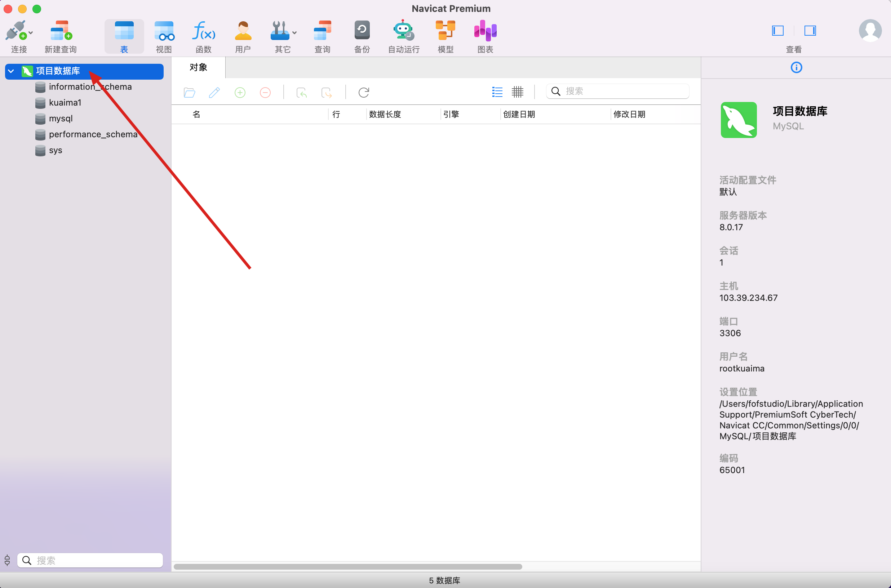This screenshot has width=891, height=588.
Task: Open the Model (模型) toolbar icon
Action: coord(445,30)
